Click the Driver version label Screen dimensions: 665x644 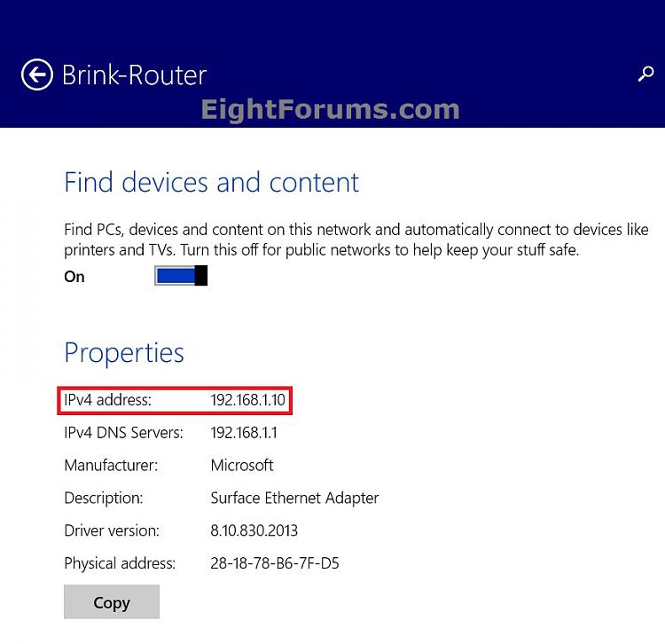(112, 530)
